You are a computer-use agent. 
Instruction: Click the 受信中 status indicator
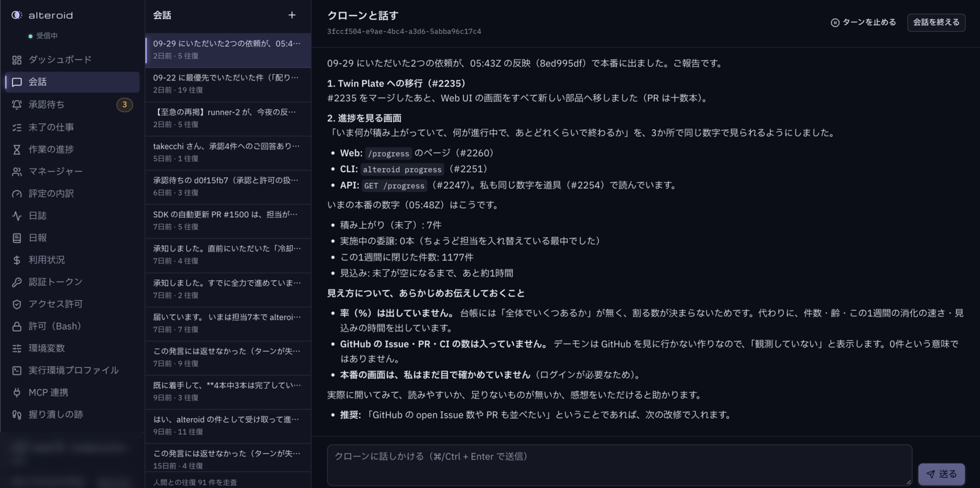coord(43,36)
